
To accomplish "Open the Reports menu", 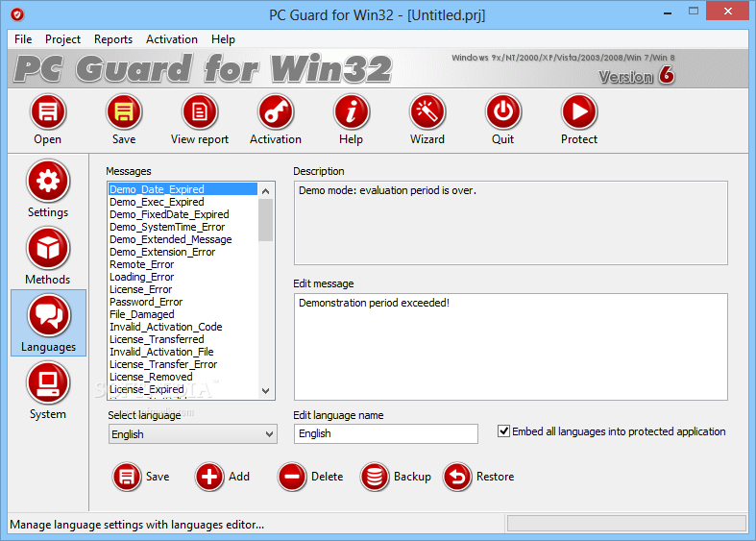I will [x=113, y=39].
